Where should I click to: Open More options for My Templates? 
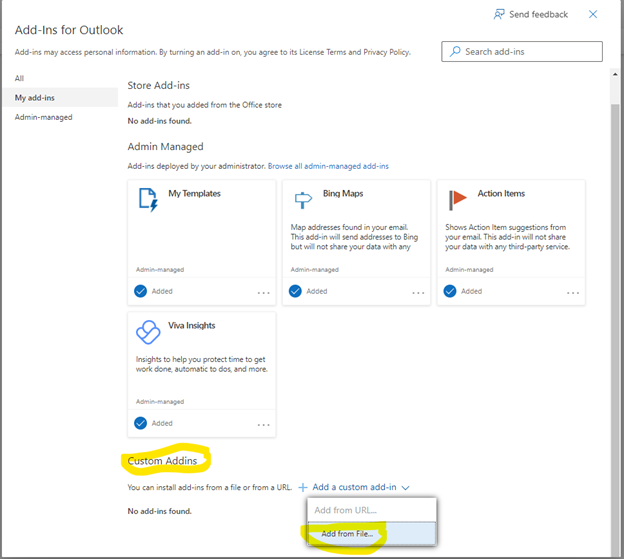coord(264,292)
